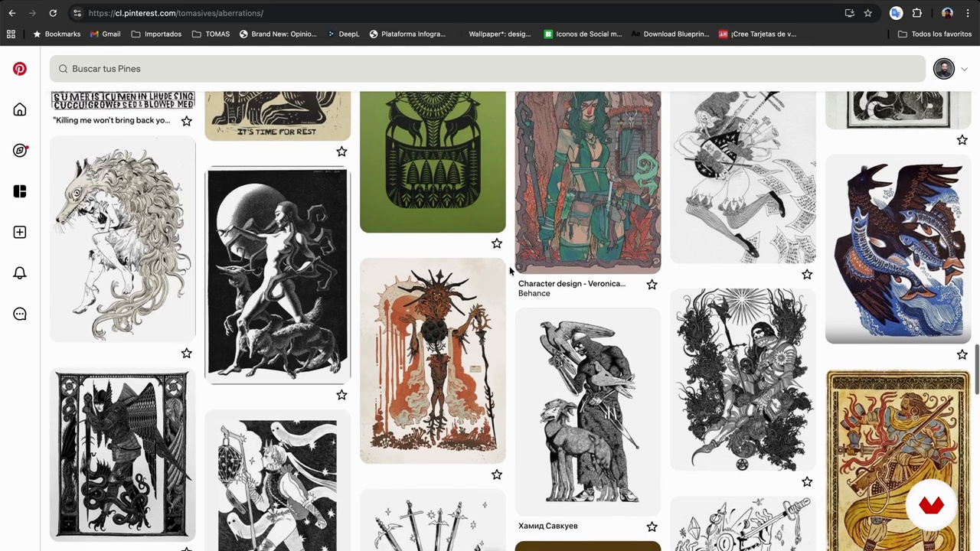The image size is (980, 551).
Task: Open the teal-haired character design pin
Action: pyautogui.click(x=588, y=181)
